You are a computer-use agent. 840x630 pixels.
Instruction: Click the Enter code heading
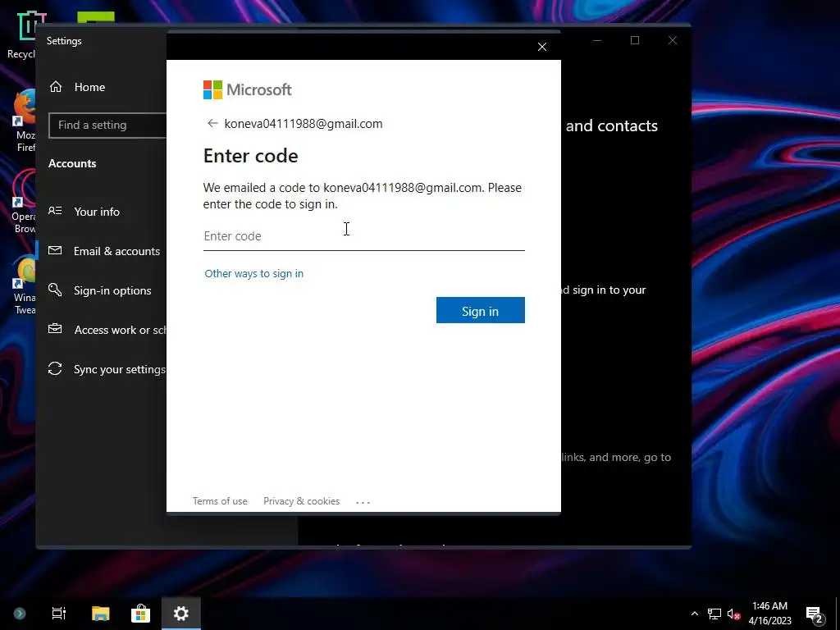click(251, 155)
